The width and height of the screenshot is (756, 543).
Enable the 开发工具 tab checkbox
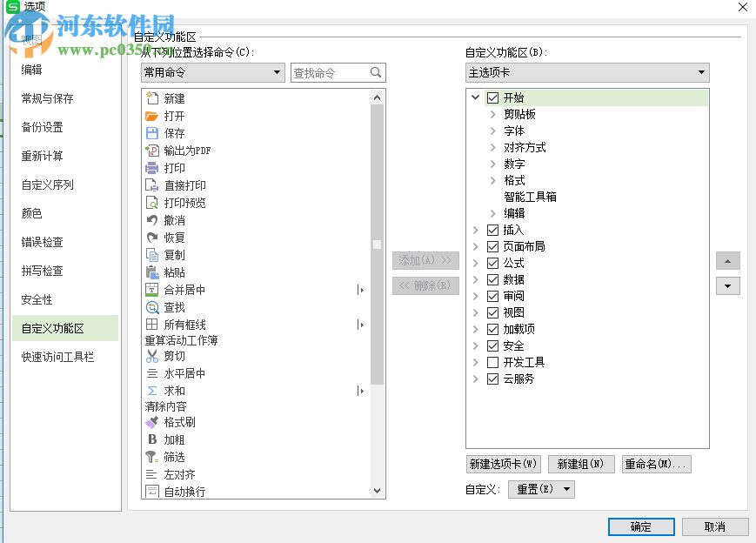pyautogui.click(x=493, y=362)
